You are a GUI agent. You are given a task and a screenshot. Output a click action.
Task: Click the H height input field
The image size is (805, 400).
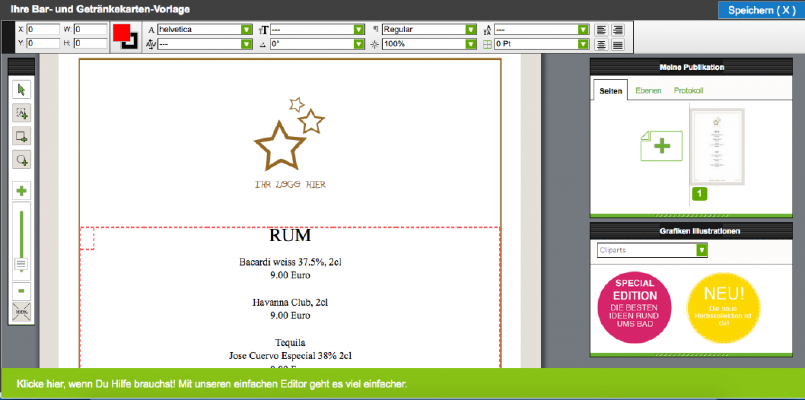[x=90, y=44]
